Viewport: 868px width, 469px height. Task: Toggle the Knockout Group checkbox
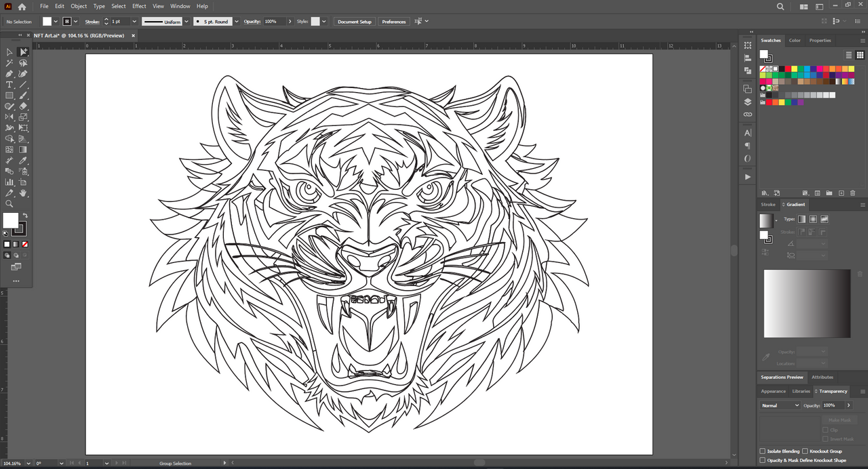coord(805,451)
